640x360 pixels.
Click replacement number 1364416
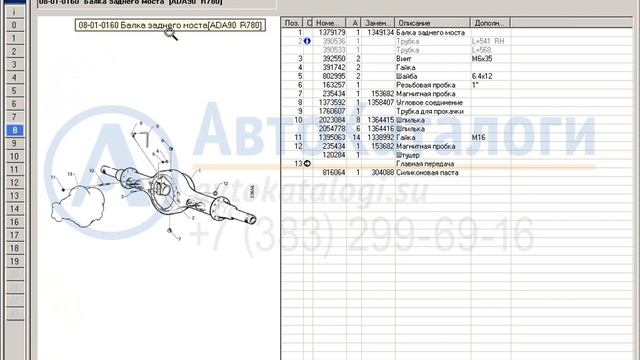(x=380, y=129)
